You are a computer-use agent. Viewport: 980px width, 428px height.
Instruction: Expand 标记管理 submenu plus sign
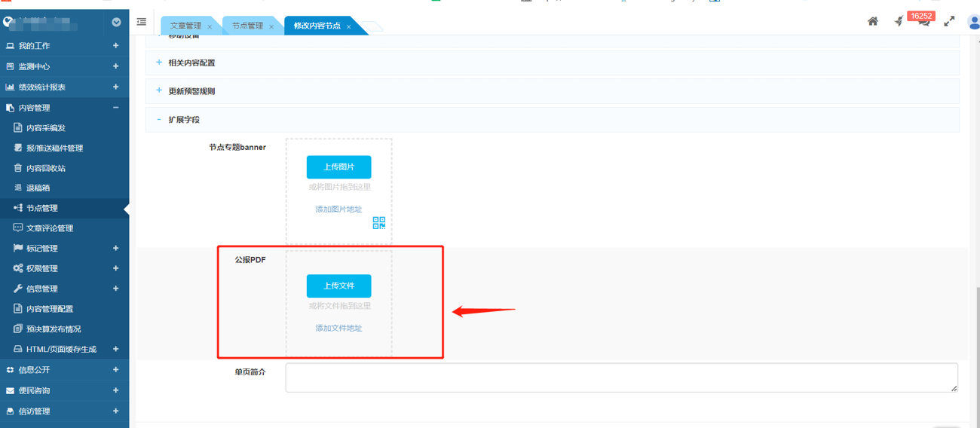115,248
